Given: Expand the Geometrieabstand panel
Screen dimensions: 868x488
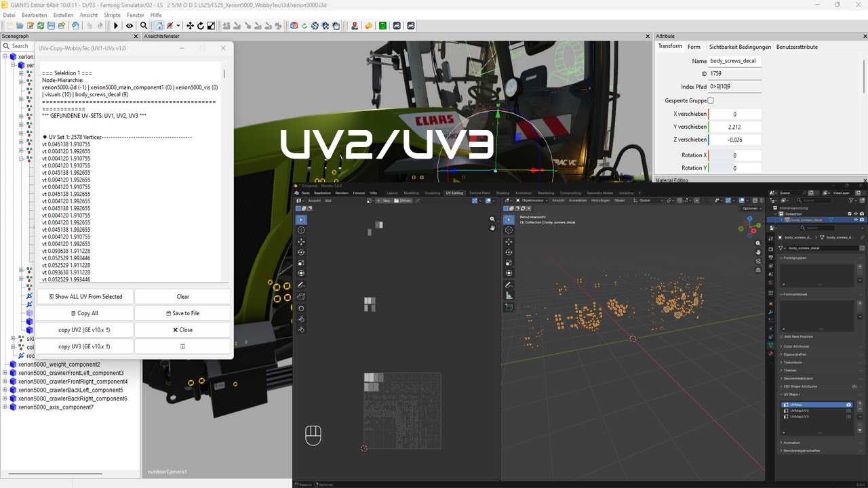Looking at the screenshot, I should [799, 378].
